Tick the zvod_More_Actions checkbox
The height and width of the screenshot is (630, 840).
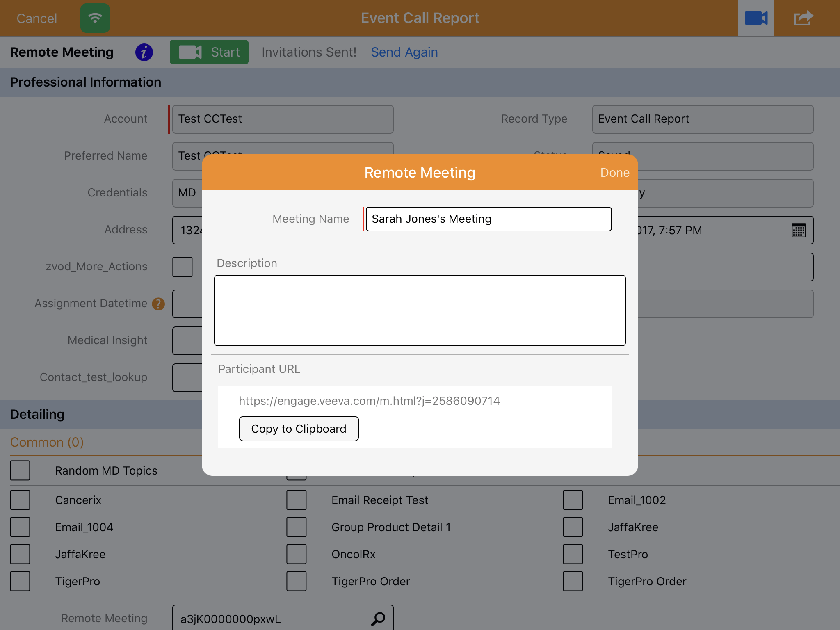pos(183,267)
